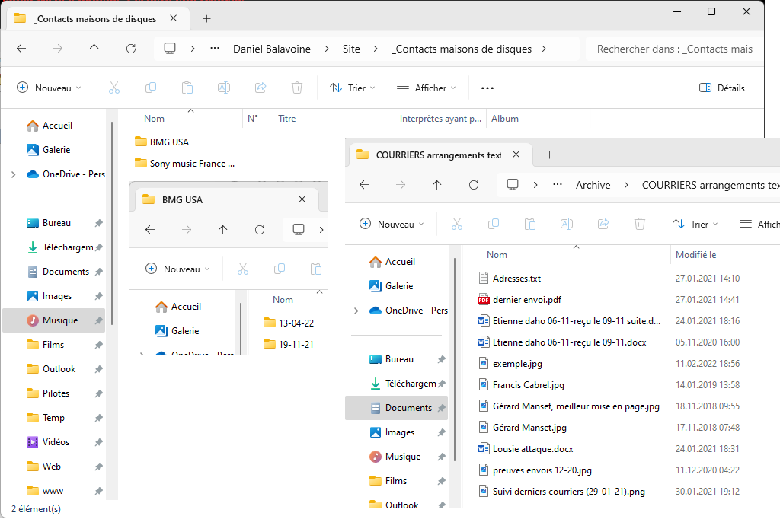This screenshot has width=780, height=532.
Task: Click the Rechercher search field
Action: pyautogui.click(x=674, y=49)
